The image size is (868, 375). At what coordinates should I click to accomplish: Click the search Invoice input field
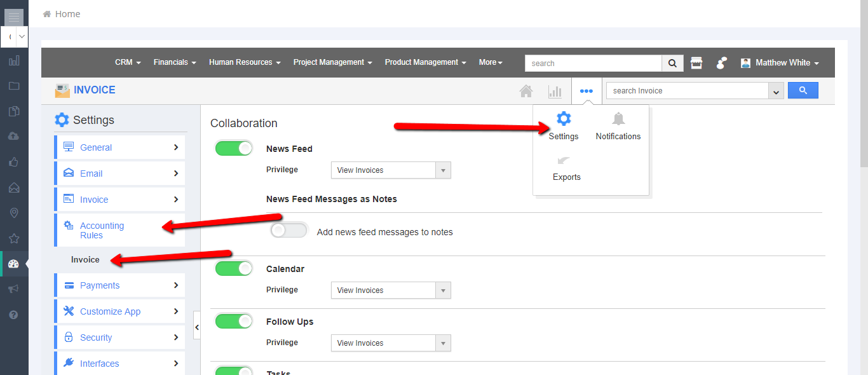coord(687,91)
